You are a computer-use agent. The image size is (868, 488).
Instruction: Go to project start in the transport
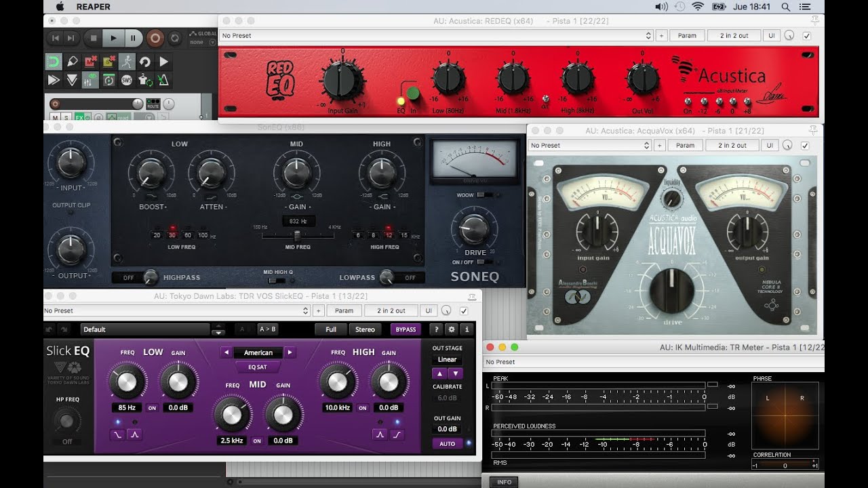point(55,39)
